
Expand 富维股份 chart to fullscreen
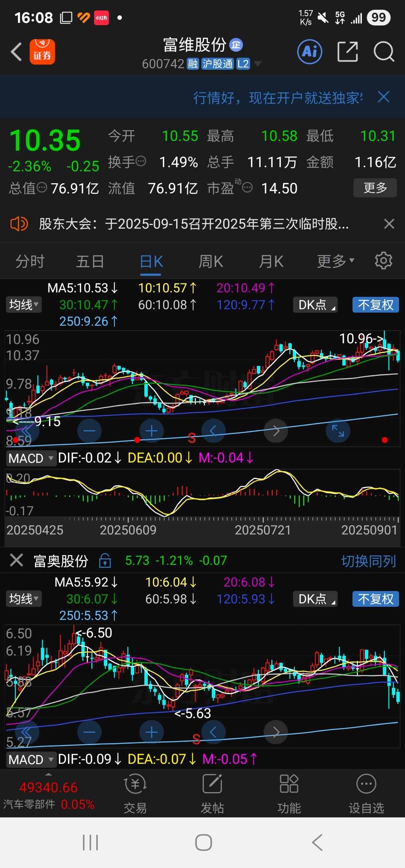tap(338, 431)
